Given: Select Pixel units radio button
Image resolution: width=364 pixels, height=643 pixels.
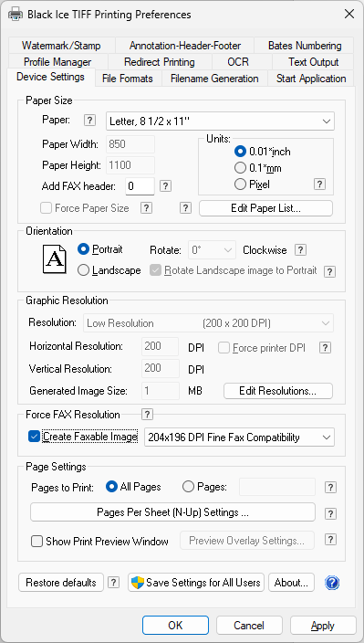Looking at the screenshot, I should 240,184.
